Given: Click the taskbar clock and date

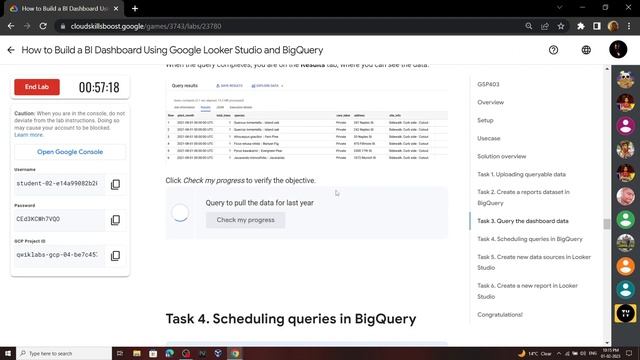Looking at the screenshot, I should [611, 353].
